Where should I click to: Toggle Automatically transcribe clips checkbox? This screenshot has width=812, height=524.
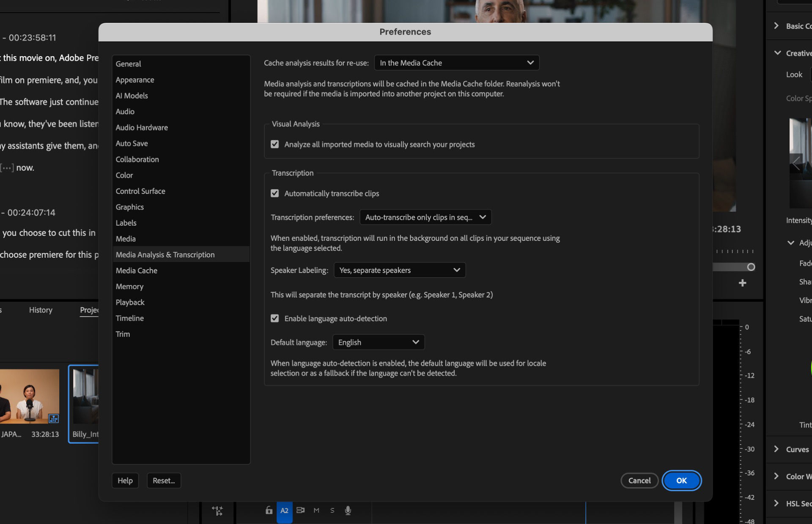click(x=275, y=194)
